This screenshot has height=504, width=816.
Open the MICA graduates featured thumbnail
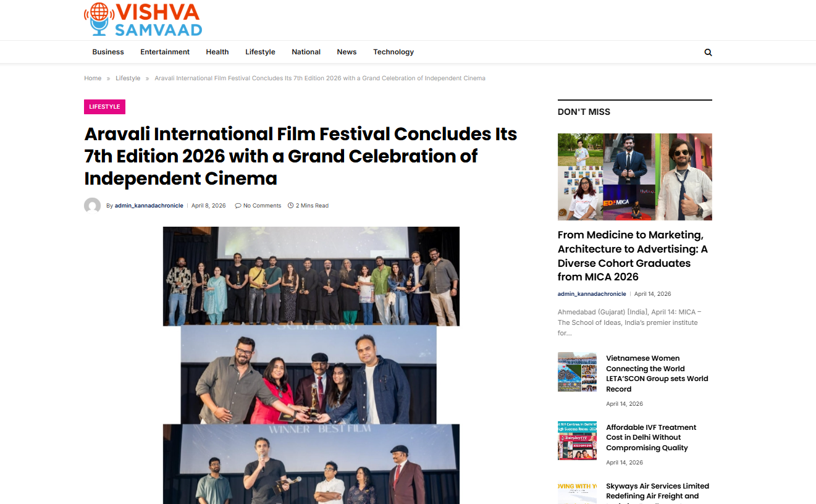(635, 177)
